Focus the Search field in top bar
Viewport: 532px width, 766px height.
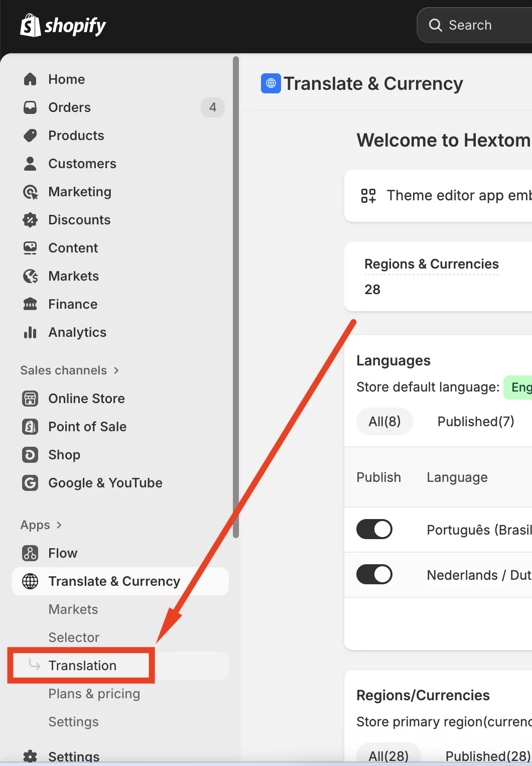474,25
